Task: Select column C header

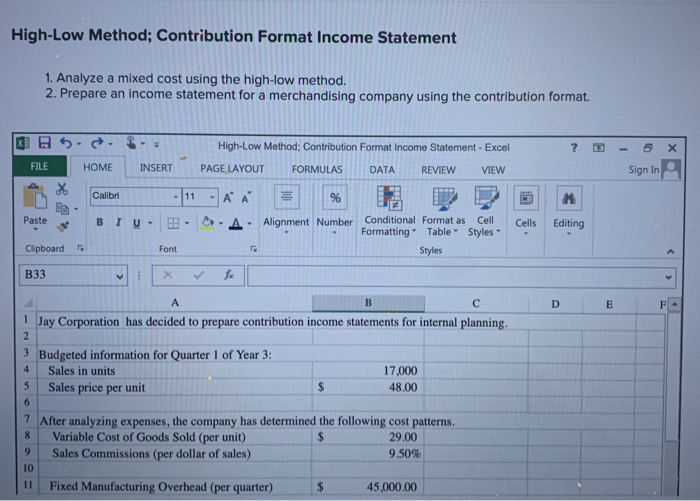Action: 476,304
